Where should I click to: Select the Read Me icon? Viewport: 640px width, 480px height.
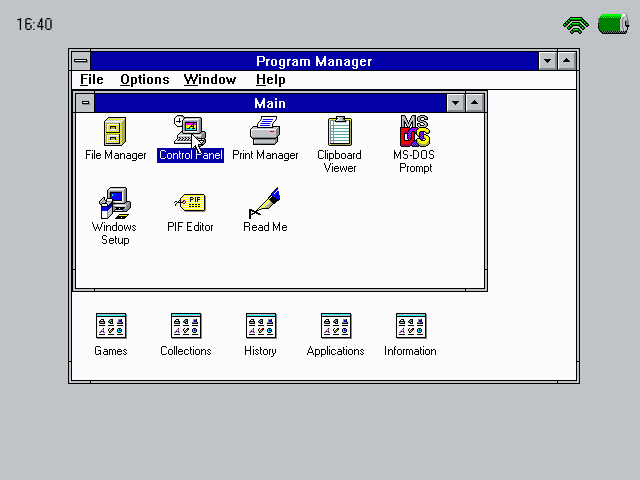click(x=264, y=203)
